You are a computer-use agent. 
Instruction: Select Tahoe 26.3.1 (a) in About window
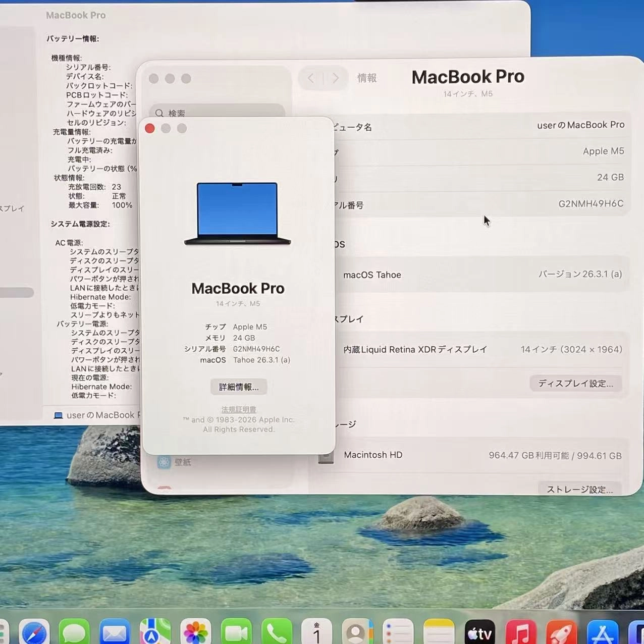pyautogui.click(x=261, y=360)
